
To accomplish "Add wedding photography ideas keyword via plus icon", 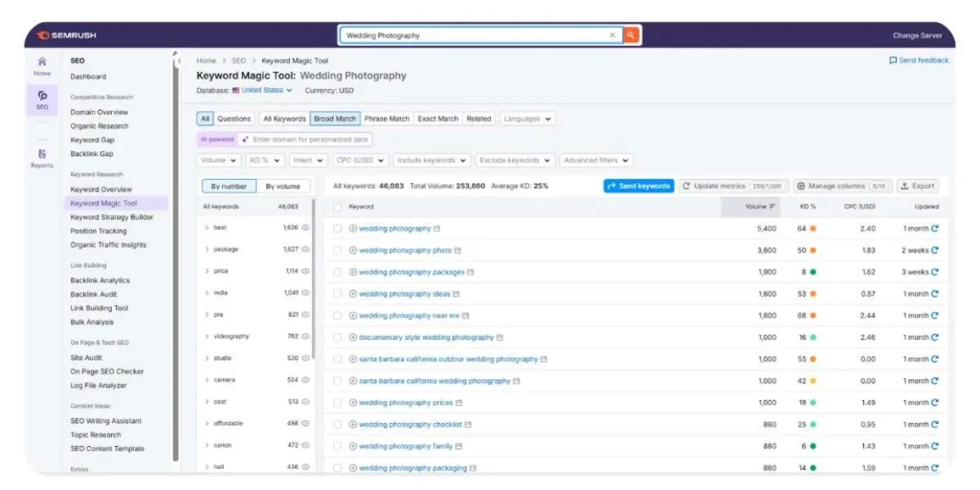I will tap(353, 294).
